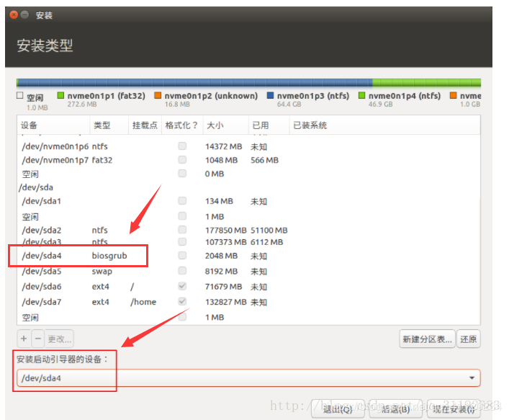Toggle format checkbox for /dev/sda6
This screenshot has height=420, width=509.
tap(182, 286)
